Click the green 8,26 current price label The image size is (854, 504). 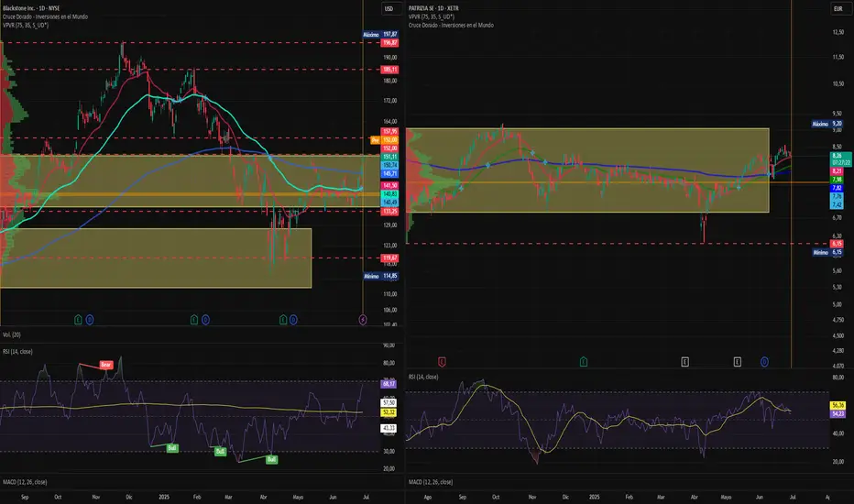tap(837, 156)
